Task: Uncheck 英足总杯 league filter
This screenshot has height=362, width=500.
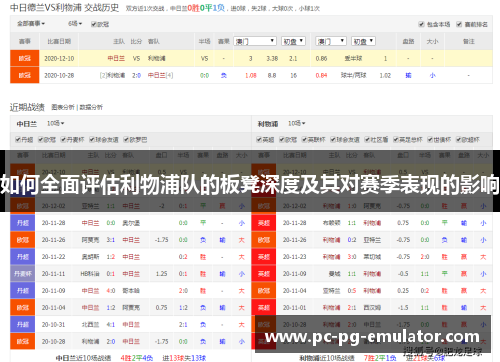Action: click(x=395, y=139)
